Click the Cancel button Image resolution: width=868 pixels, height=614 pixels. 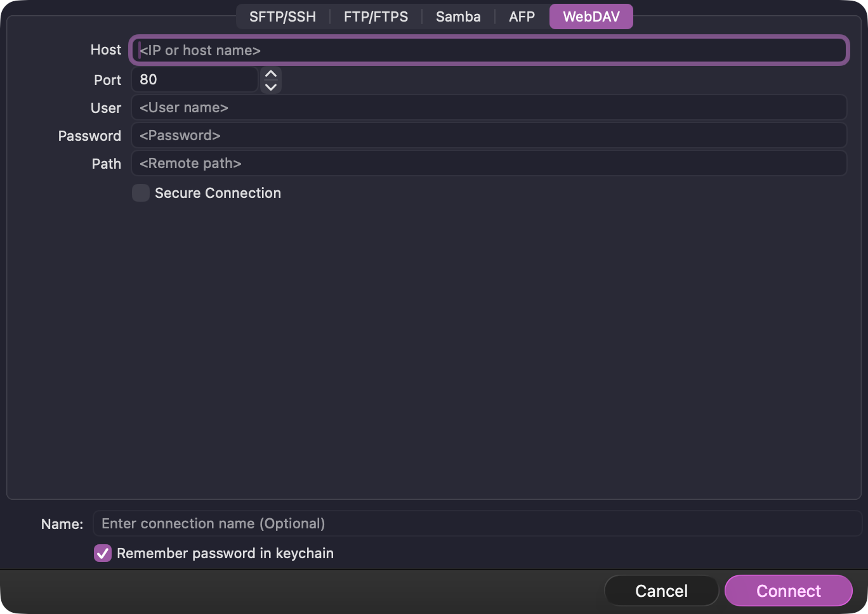point(661,591)
